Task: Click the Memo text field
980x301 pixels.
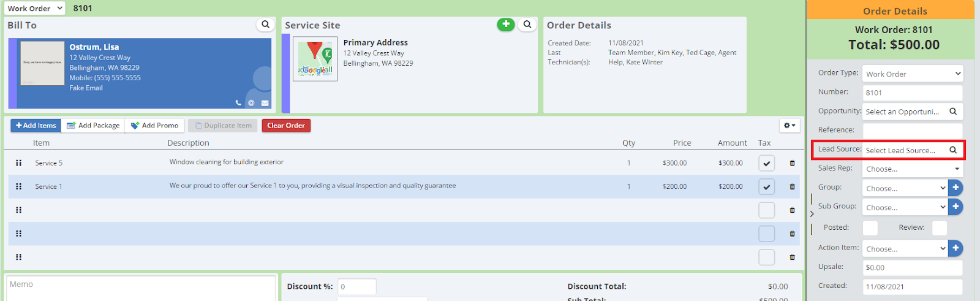Action: tap(141, 287)
